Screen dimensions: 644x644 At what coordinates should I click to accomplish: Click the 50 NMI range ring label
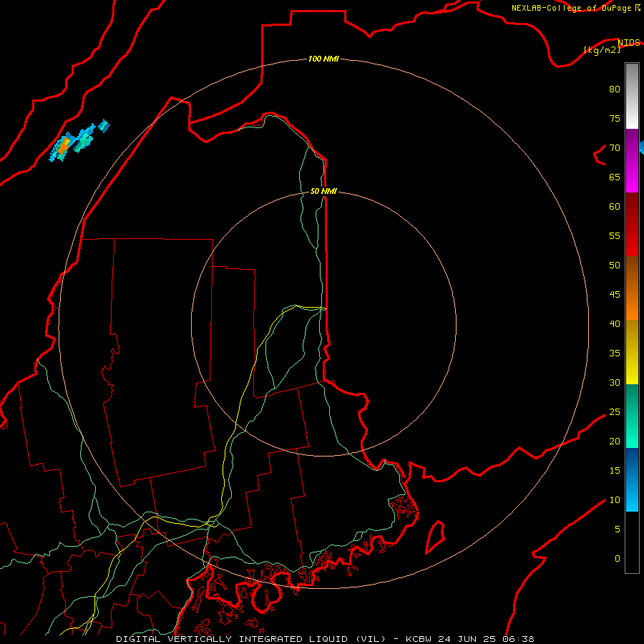point(323,191)
